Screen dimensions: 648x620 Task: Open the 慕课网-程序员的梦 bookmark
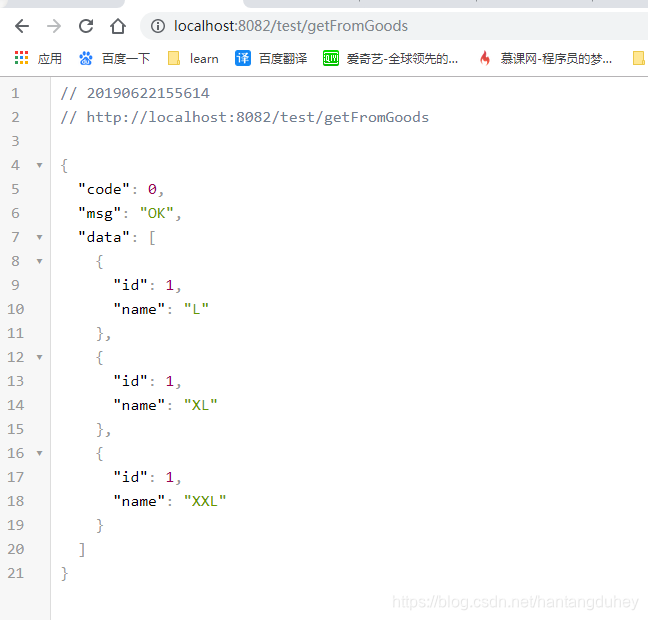point(556,59)
